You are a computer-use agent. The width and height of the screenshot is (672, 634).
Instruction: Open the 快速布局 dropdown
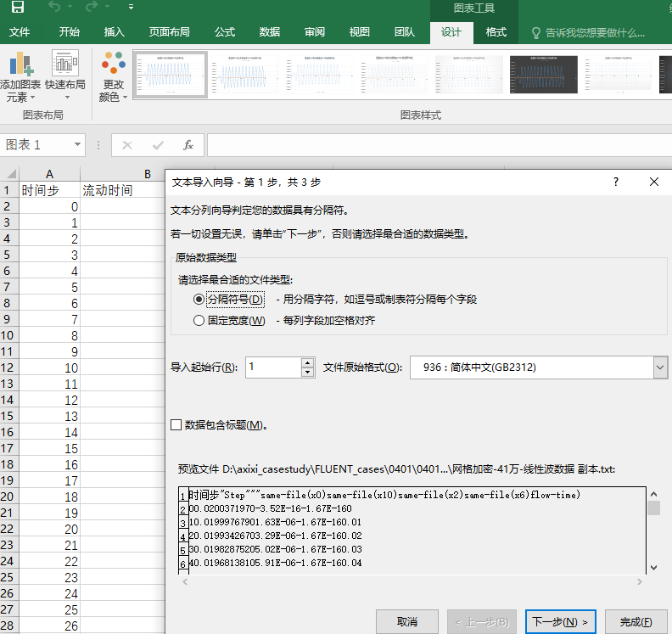coord(65,76)
